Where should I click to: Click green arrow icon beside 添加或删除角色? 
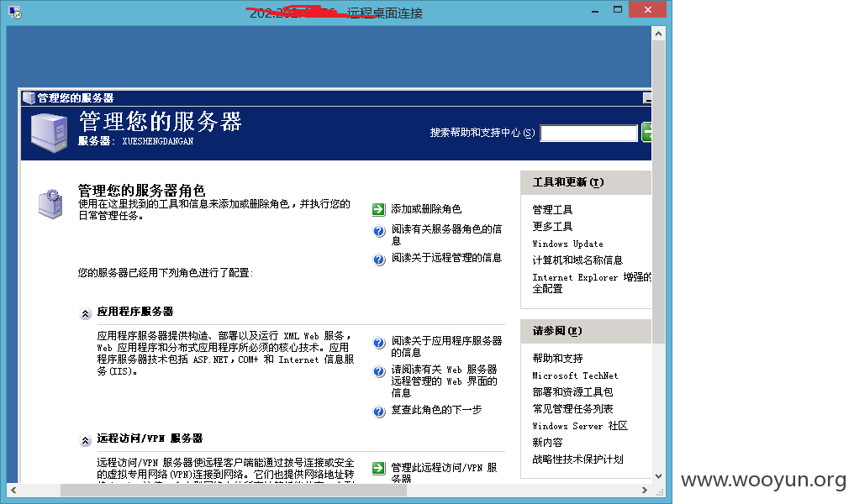point(378,209)
